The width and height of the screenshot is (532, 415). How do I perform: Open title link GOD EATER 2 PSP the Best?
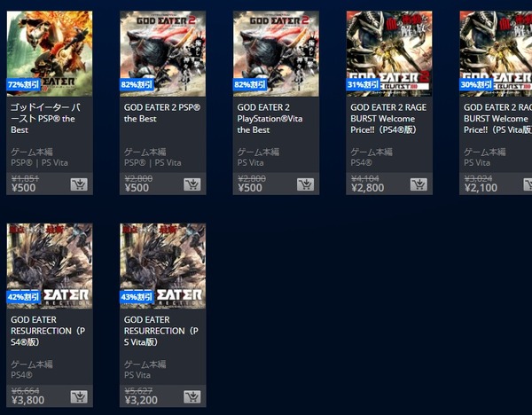coord(162,113)
